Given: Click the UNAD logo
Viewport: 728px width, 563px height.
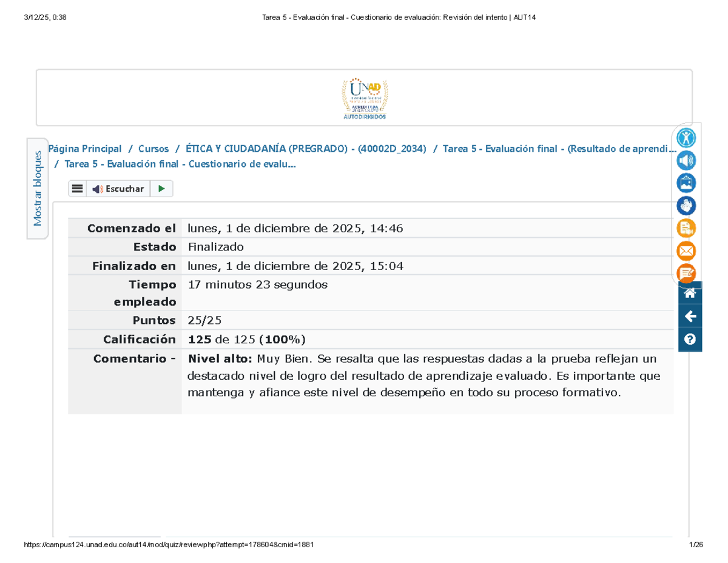Looking at the screenshot, I should coord(365,98).
